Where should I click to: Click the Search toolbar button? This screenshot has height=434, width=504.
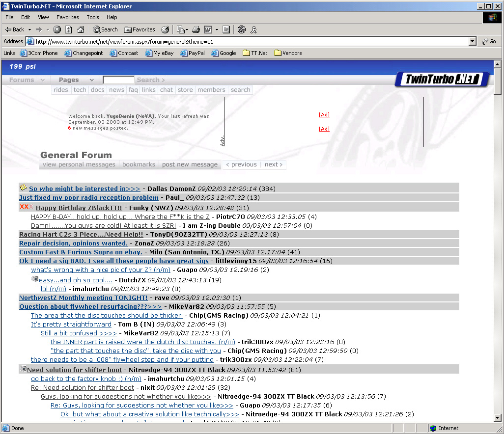tap(105, 29)
